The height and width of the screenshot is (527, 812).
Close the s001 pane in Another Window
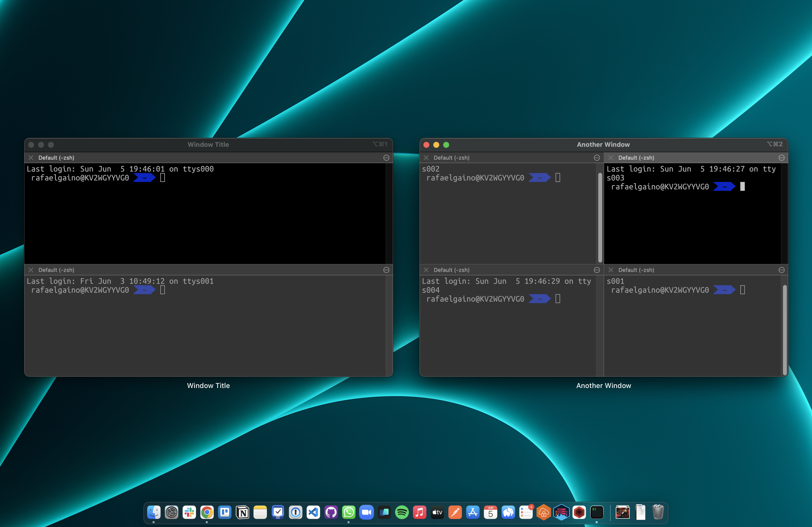click(x=611, y=270)
